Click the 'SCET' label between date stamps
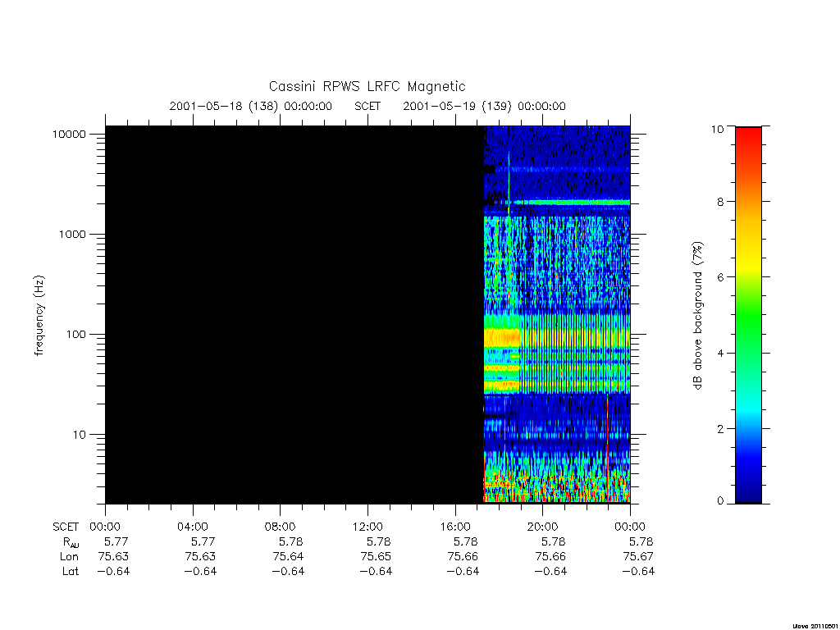Screen dimensions: 840x630 (367, 106)
